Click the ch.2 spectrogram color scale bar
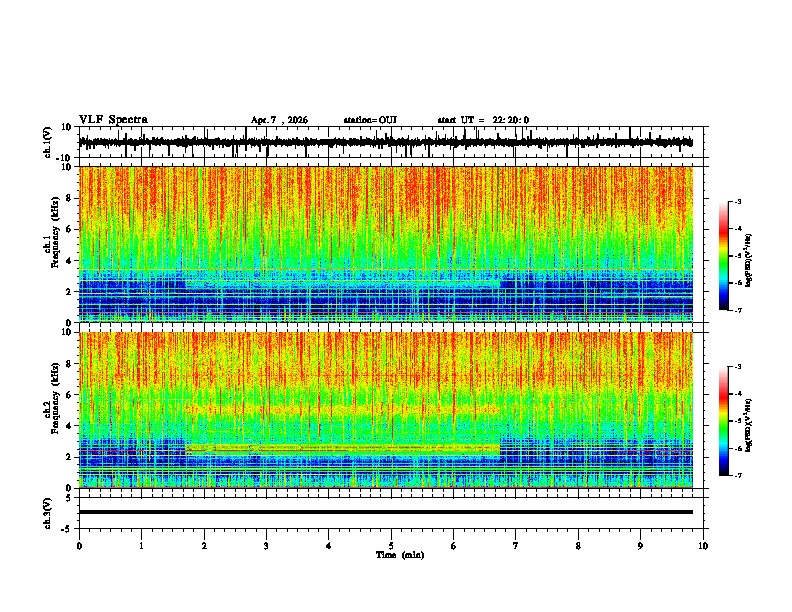 point(723,421)
